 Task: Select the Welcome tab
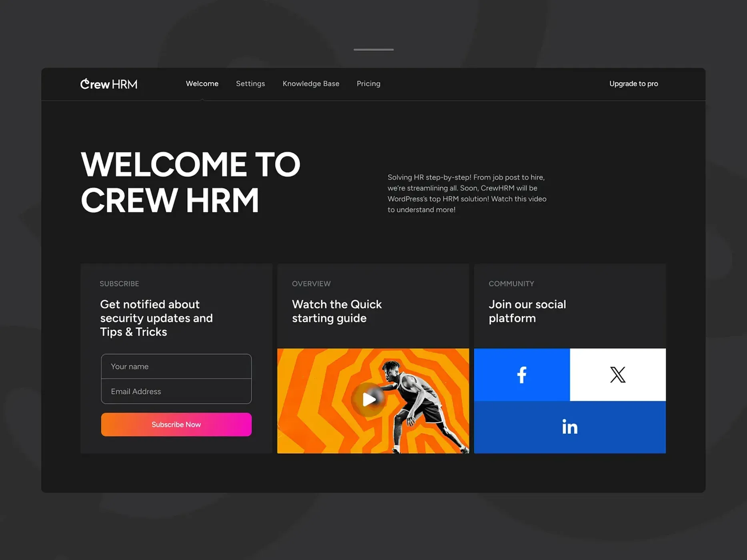tap(202, 84)
